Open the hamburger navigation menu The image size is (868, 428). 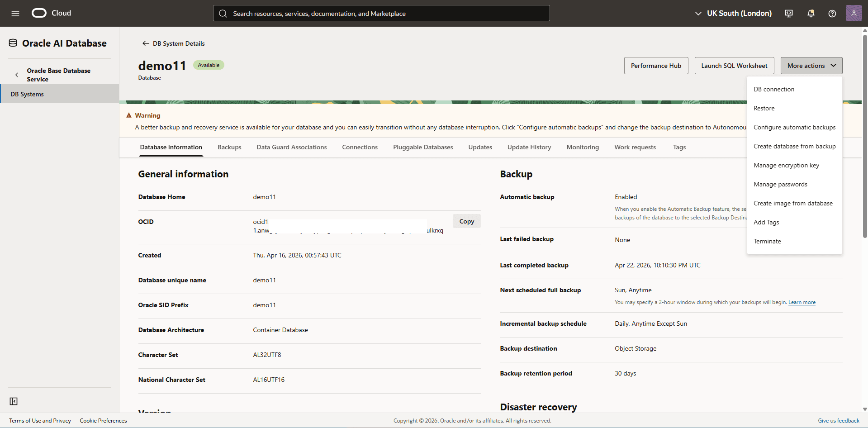15,14
